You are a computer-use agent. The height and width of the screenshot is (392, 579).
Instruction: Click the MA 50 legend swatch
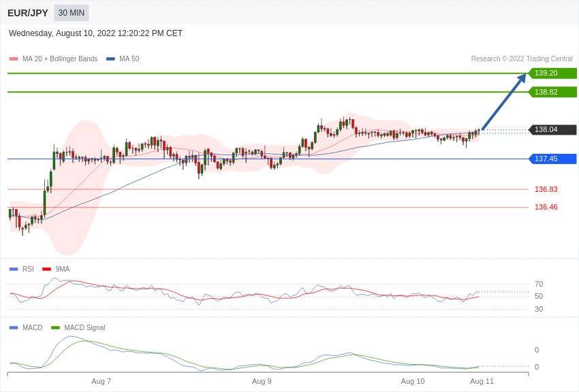point(110,59)
